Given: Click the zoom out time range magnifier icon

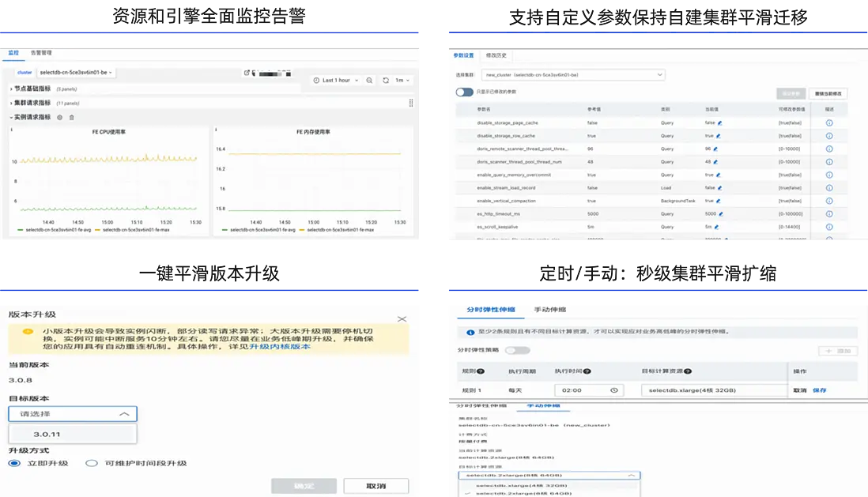Looking at the screenshot, I should (369, 81).
